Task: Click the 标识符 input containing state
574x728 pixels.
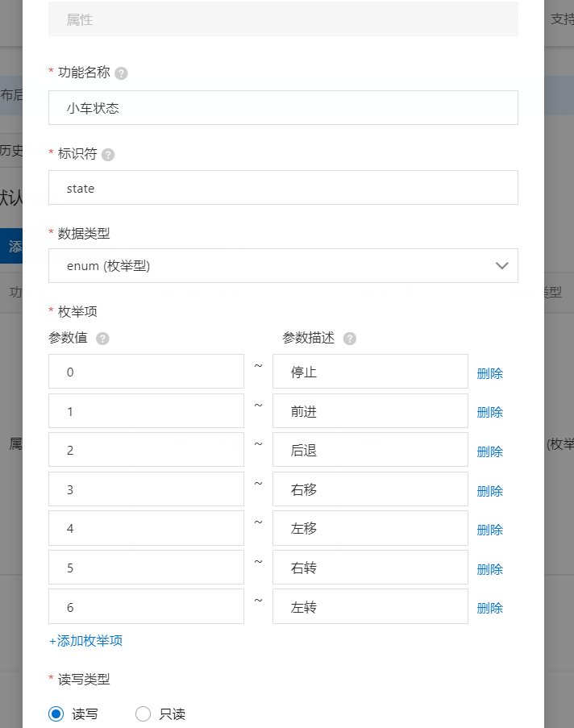Action: click(x=282, y=187)
